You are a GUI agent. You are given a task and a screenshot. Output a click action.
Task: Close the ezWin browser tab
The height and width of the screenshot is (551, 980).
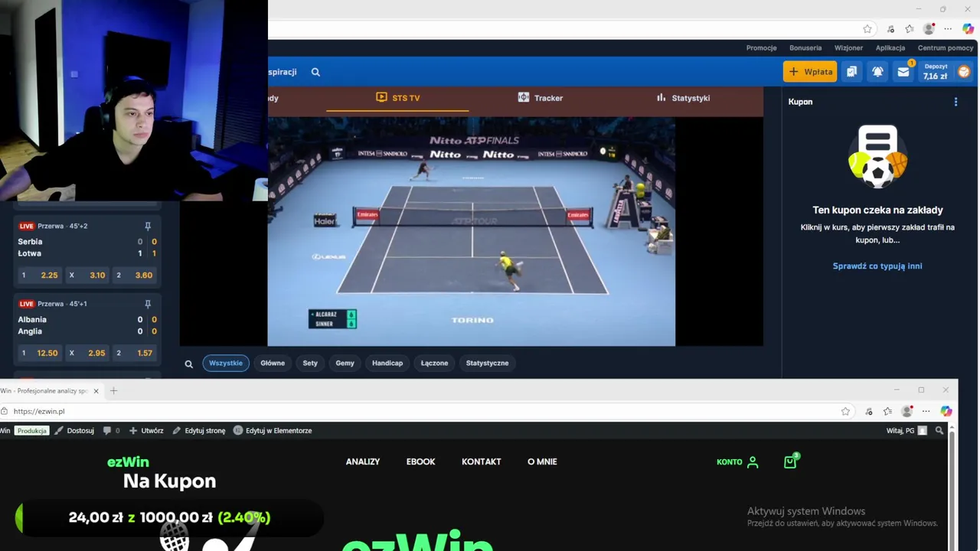[x=96, y=391]
